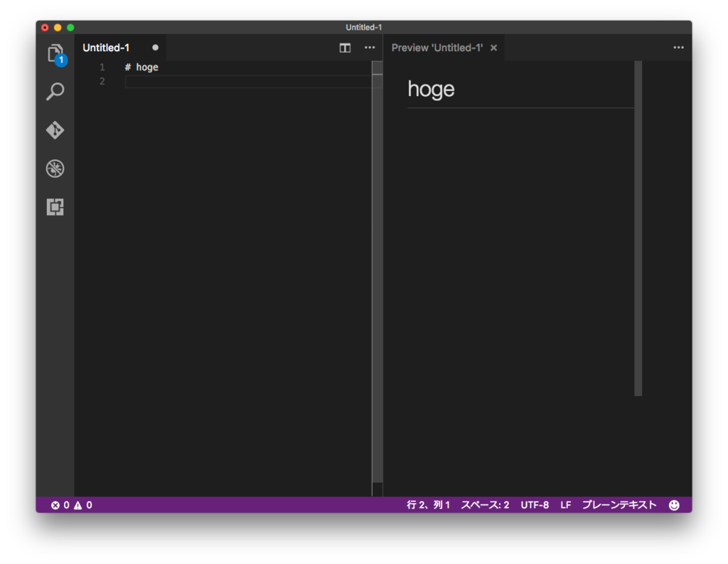Click the preview pane vertical scrollbar
This screenshot has width=728, height=564.
pos(638,228)
